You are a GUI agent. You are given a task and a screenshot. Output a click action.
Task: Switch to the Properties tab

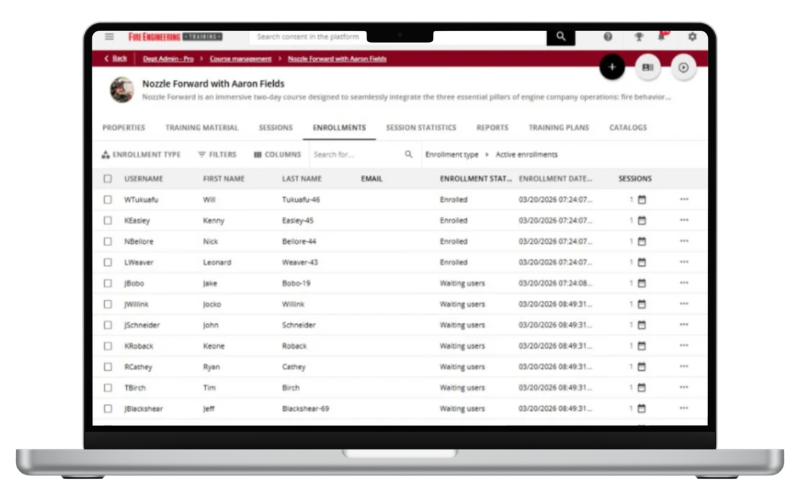click(x=124, y=128)
